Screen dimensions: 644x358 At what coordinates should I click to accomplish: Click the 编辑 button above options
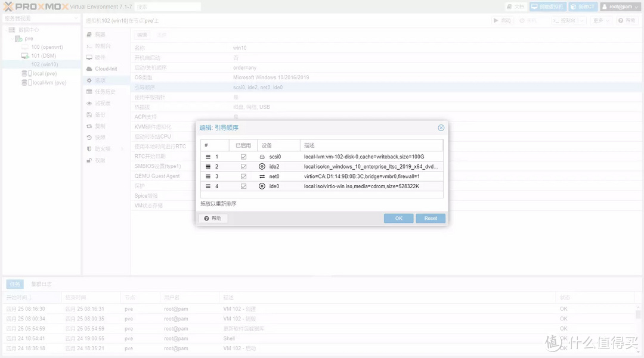(x=142, y=35)
